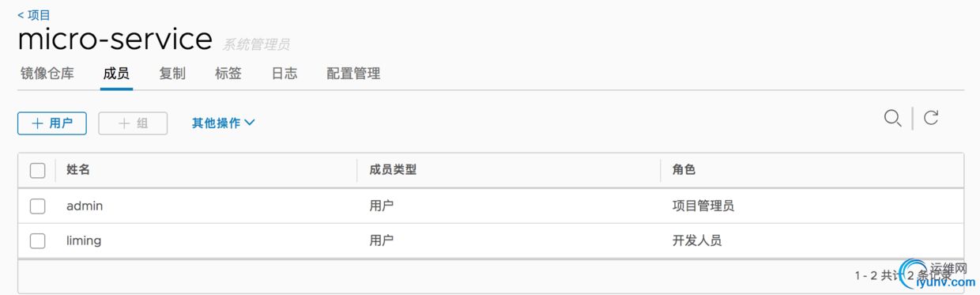The height and width of the screenshot is (295, 980).
Task: Expand the 其他操作 dropdown
Action: tap(224, 123)
